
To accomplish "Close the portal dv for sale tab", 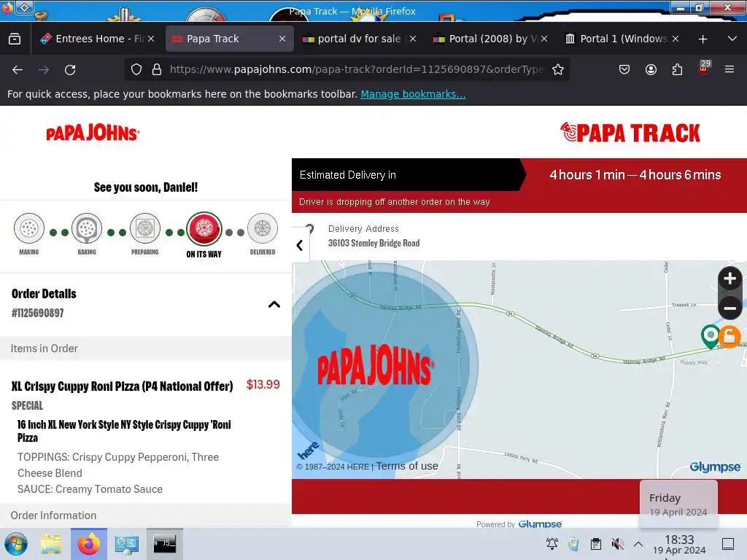I will pos(413,39).
